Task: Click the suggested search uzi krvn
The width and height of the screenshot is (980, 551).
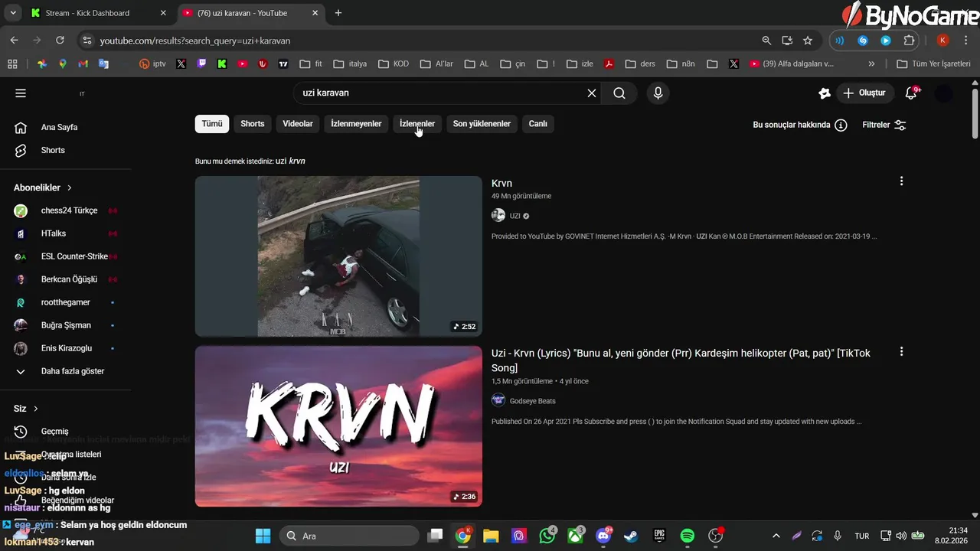Action: click(x=290, y=161)
